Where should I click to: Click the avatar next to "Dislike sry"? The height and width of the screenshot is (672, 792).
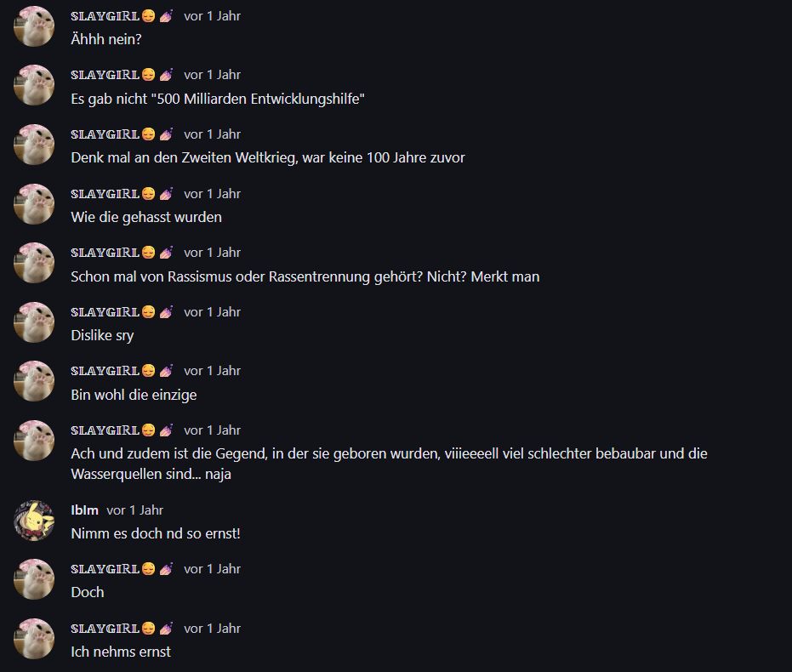click(35, 322)
